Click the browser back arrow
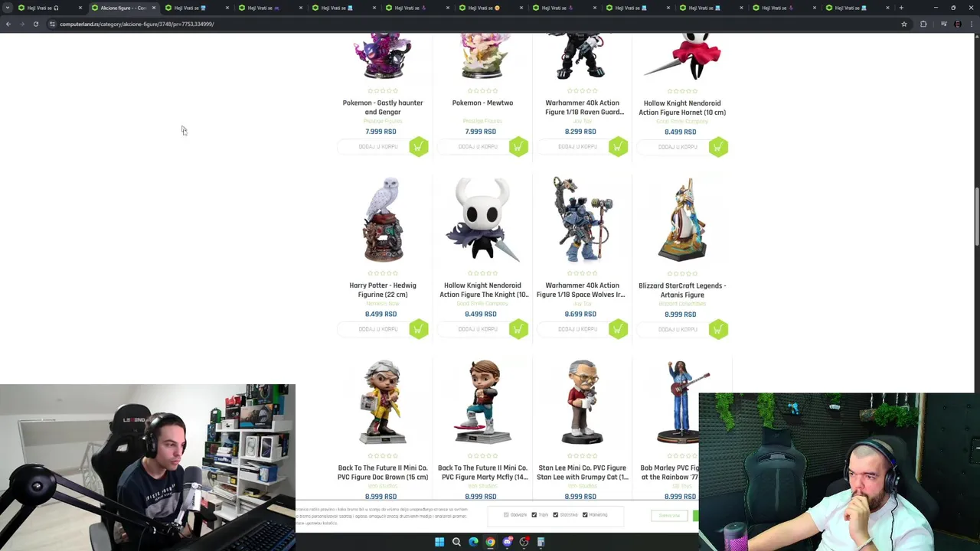Screen dimensions: 980x551 click(8, 24)
